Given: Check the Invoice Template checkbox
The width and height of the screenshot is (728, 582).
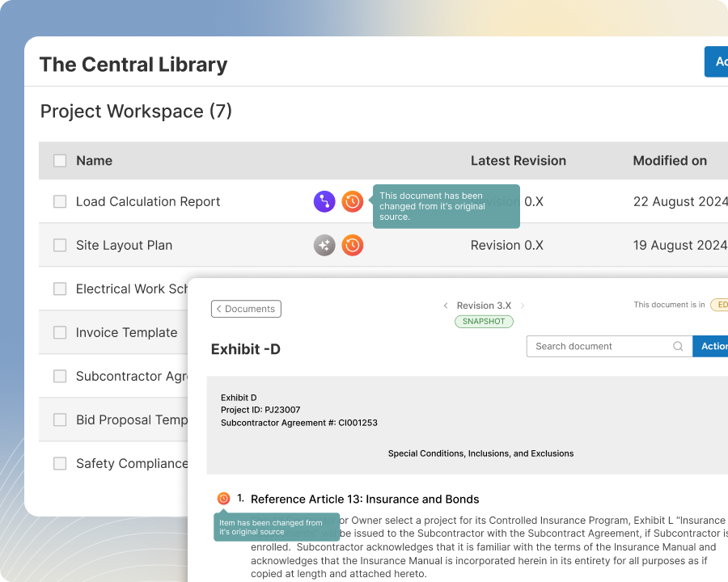Looking at the screenshot, I should (60, 332).
